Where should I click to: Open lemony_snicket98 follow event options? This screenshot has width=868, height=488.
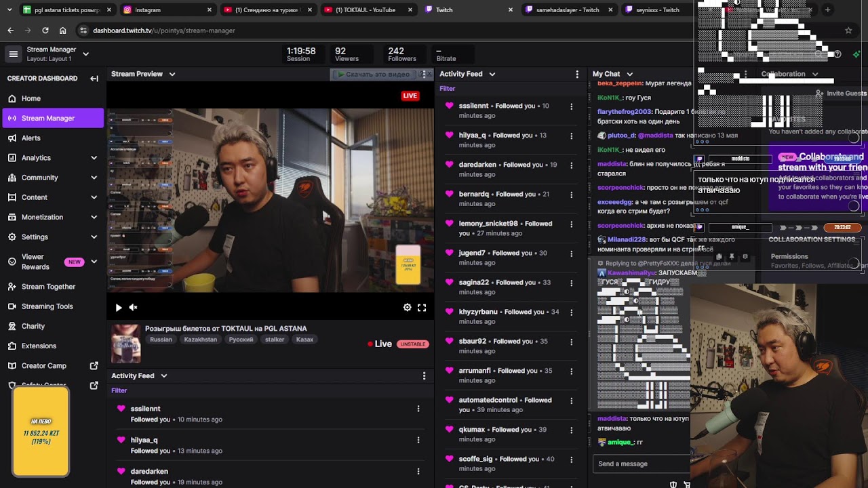tap(572, 224)
